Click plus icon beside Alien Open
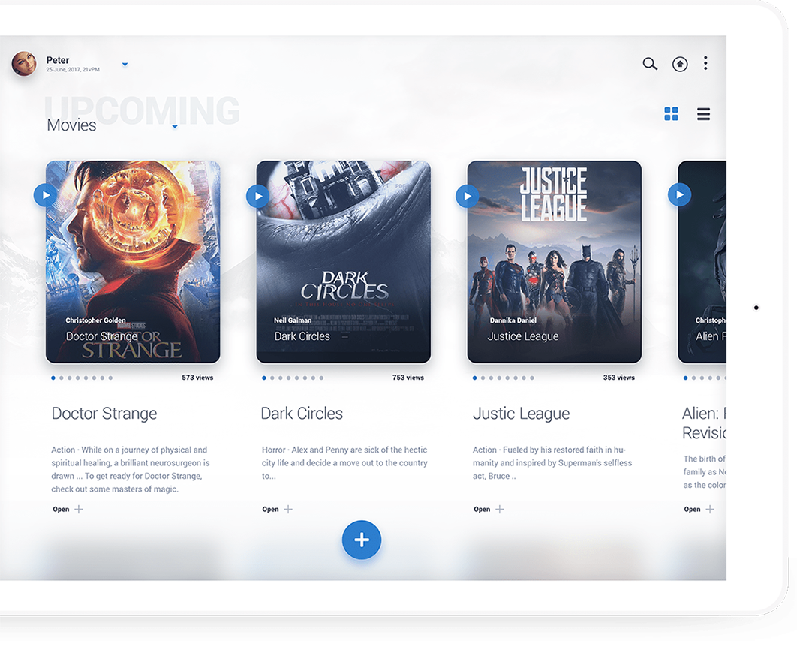812x656 pixels. coord(710,510)
